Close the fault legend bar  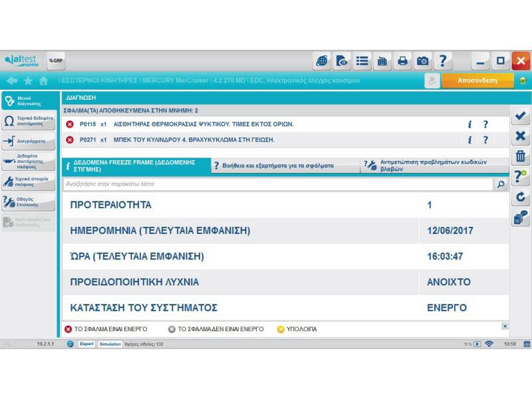(x=505, y=326)
